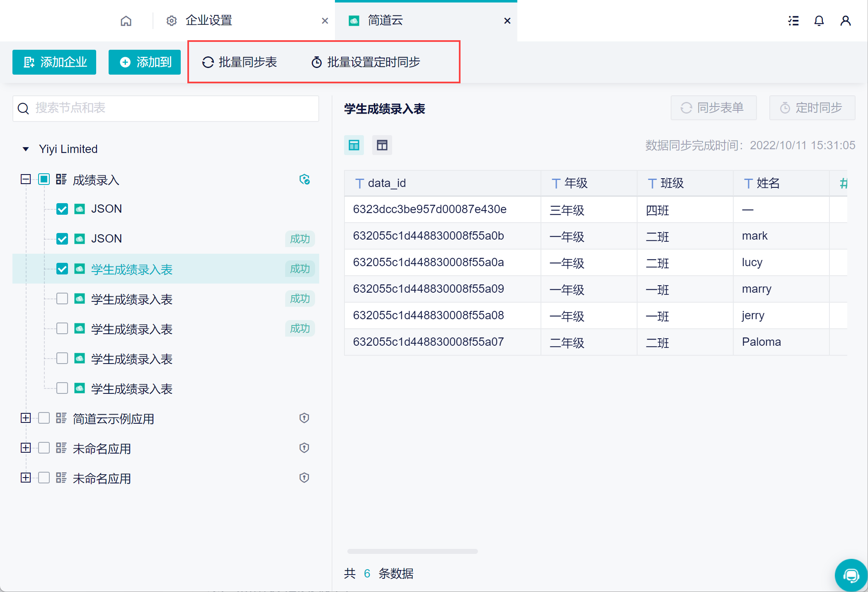Open the task list icon at top right
Screen dimensions: 868x592
pyautogui.click(x=793, y=21)
